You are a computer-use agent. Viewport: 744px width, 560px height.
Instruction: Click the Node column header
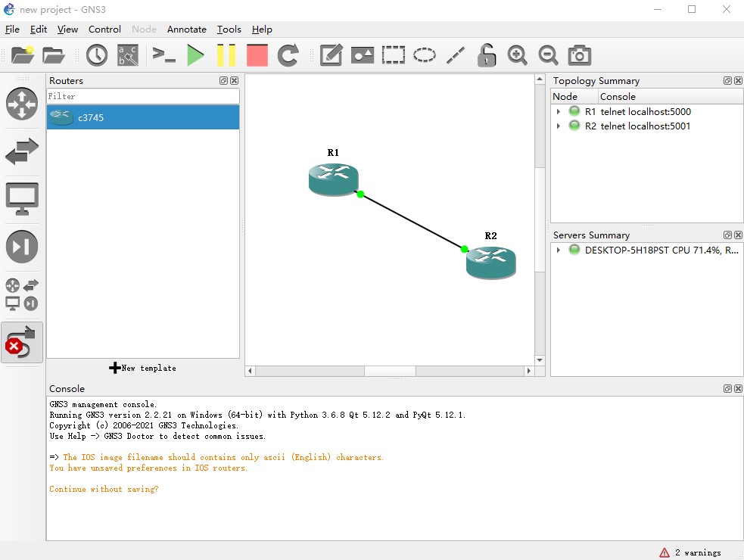(x=574, y=96)
